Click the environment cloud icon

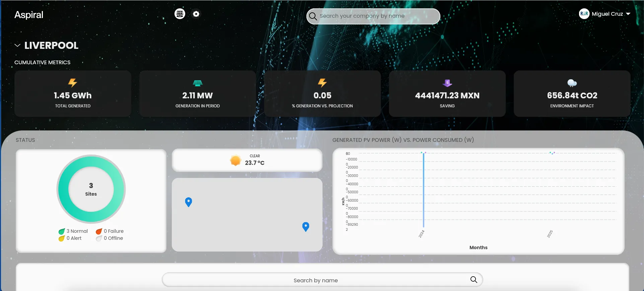[572, 83]
